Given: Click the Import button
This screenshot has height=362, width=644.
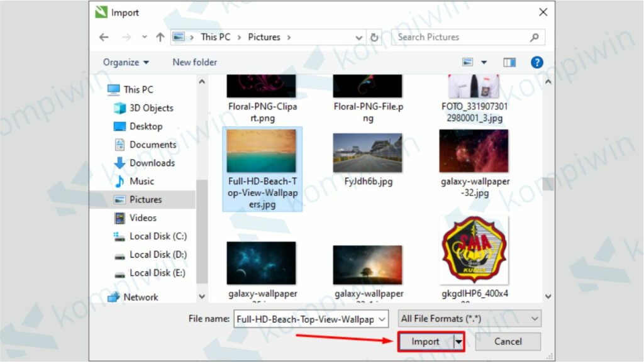Looking at the screenshot, I should click(x=426, y=341).
